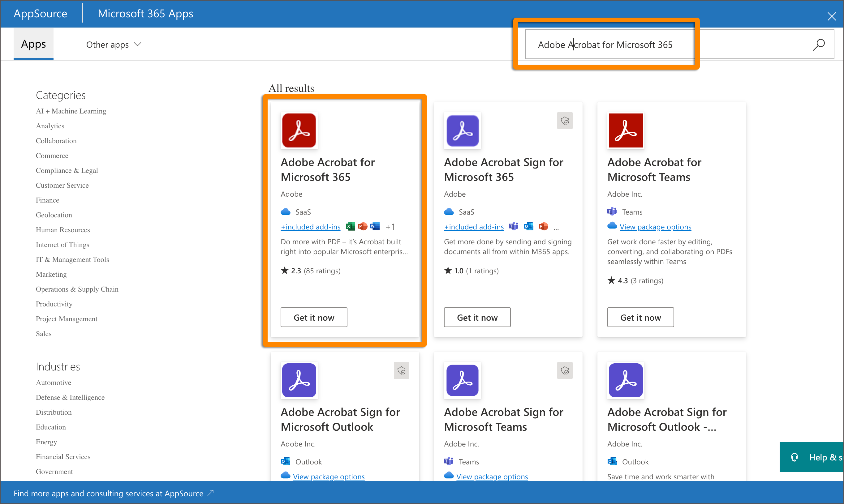Expand included add-ins for Acrobat Sign
The height and width of the screenshot is (504, 844).
coord(474,227)
